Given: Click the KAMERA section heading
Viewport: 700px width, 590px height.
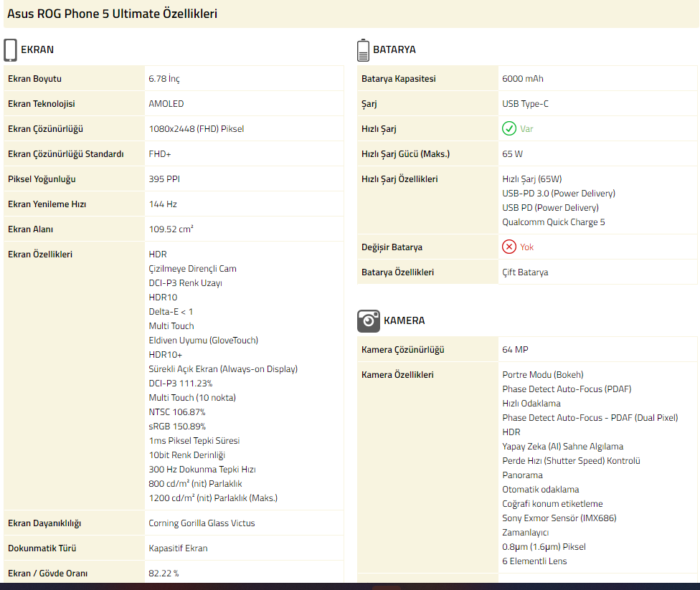Looking at the screenshot, I should pyautogui.click(x=405, y=321).
